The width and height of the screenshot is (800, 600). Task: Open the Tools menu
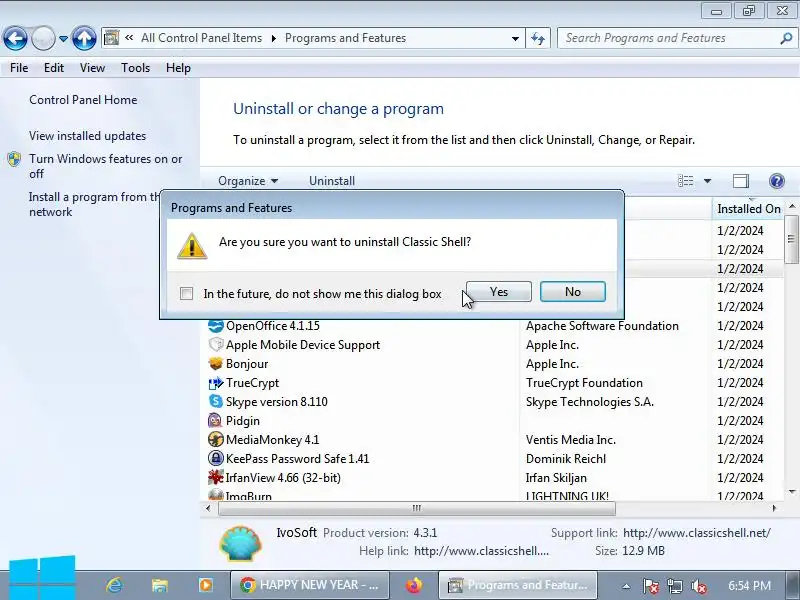(135, 68)
